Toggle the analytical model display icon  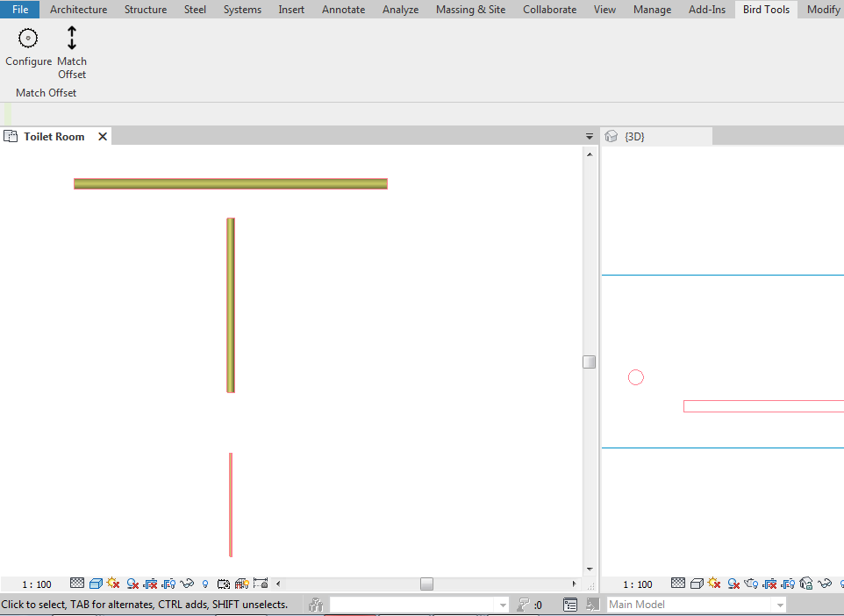point(241,584)
